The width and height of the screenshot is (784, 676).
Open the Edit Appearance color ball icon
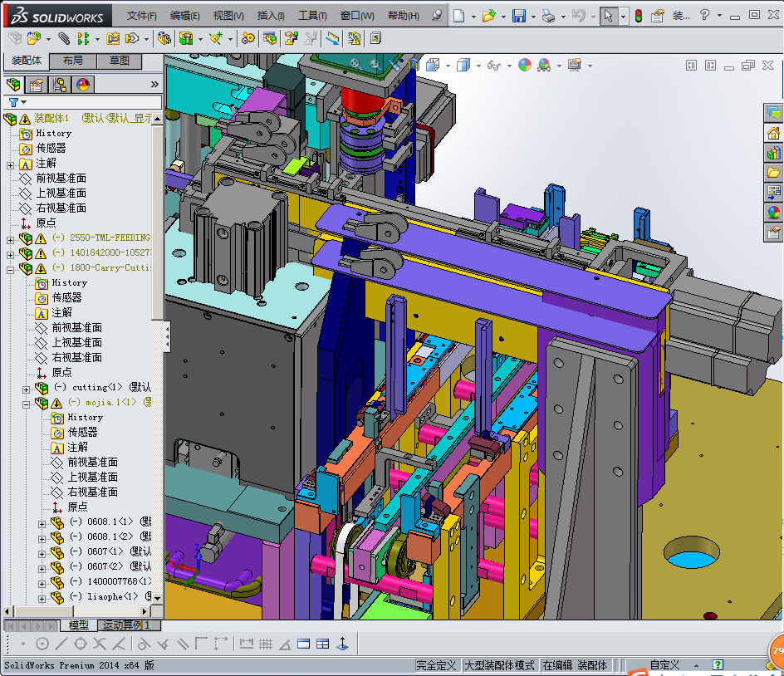(x=524, y=65)
